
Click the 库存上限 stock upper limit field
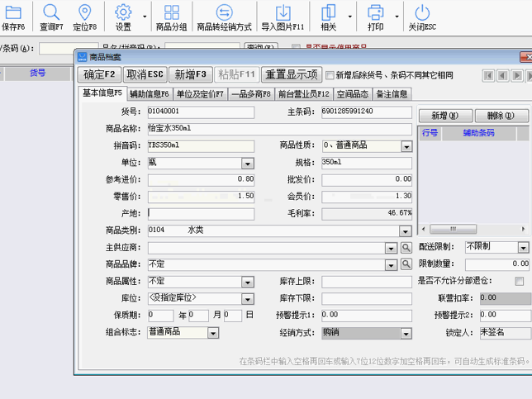(x=367, y=282)
